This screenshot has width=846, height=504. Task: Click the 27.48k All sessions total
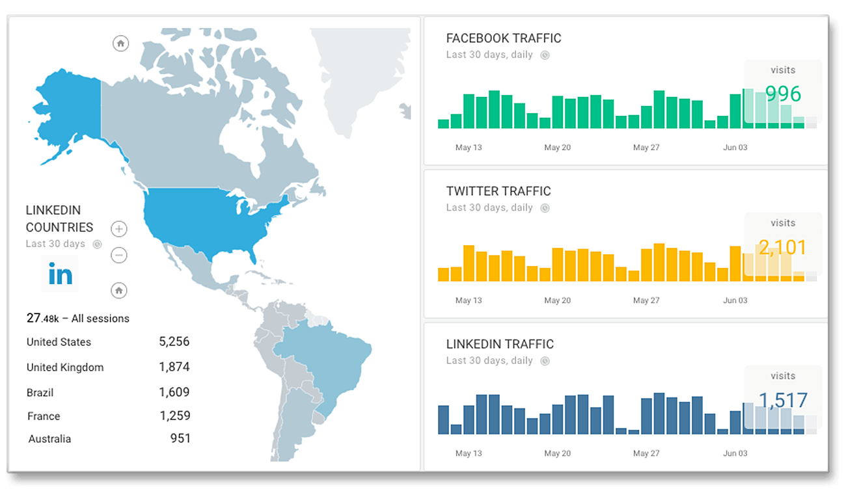click(77, 318)
